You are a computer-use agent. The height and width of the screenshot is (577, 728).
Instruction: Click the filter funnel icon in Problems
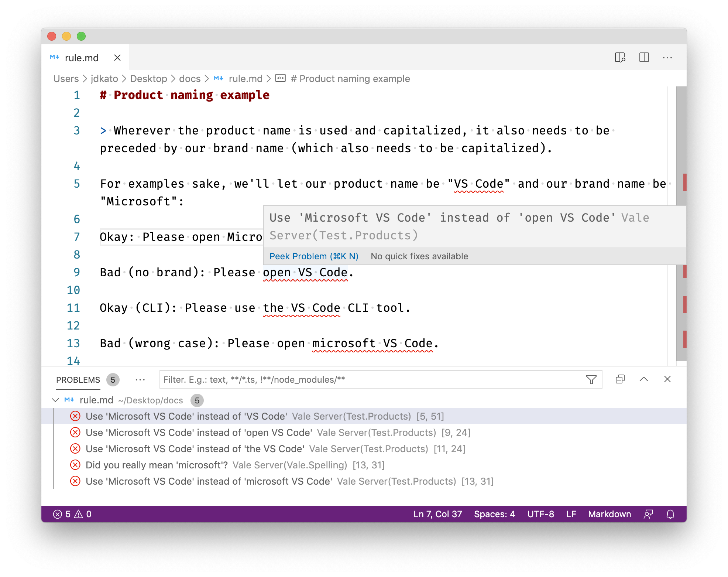[x=591, y=379]
